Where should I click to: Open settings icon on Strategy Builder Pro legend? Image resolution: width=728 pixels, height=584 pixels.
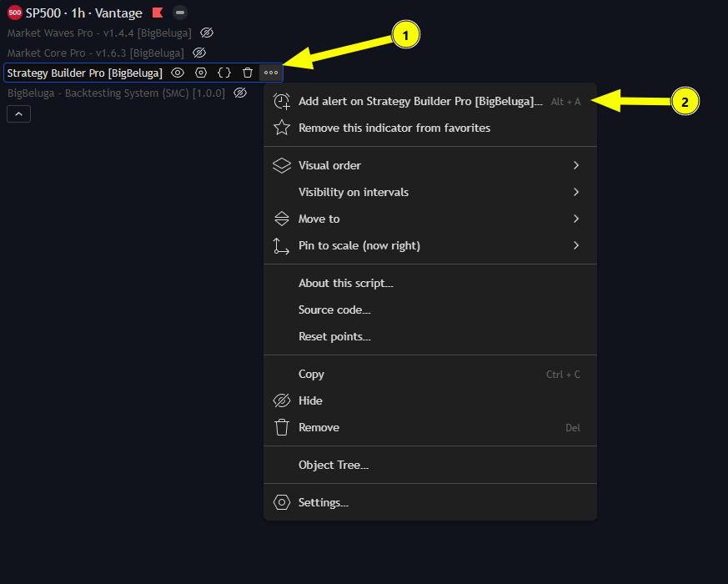201,73
